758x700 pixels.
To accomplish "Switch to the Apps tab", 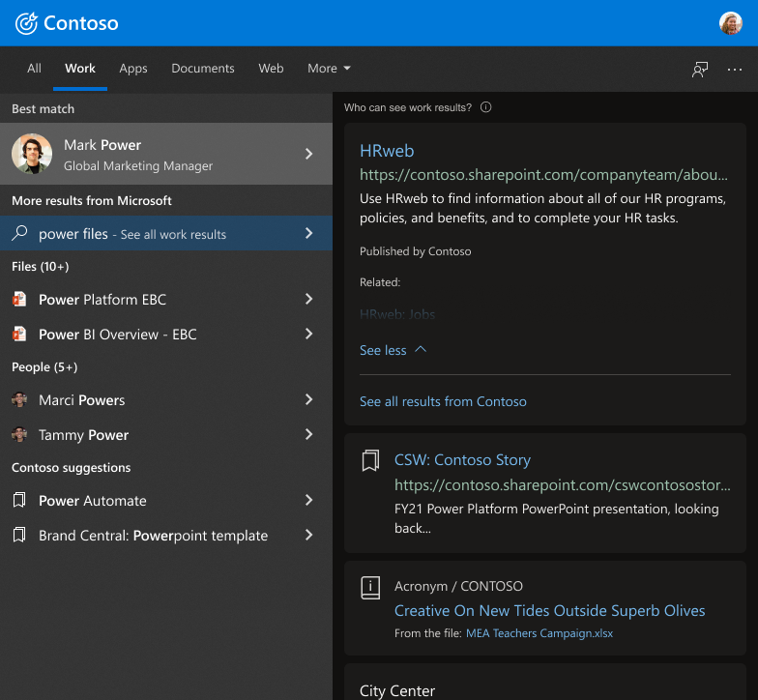I will [x=133, y=69].
